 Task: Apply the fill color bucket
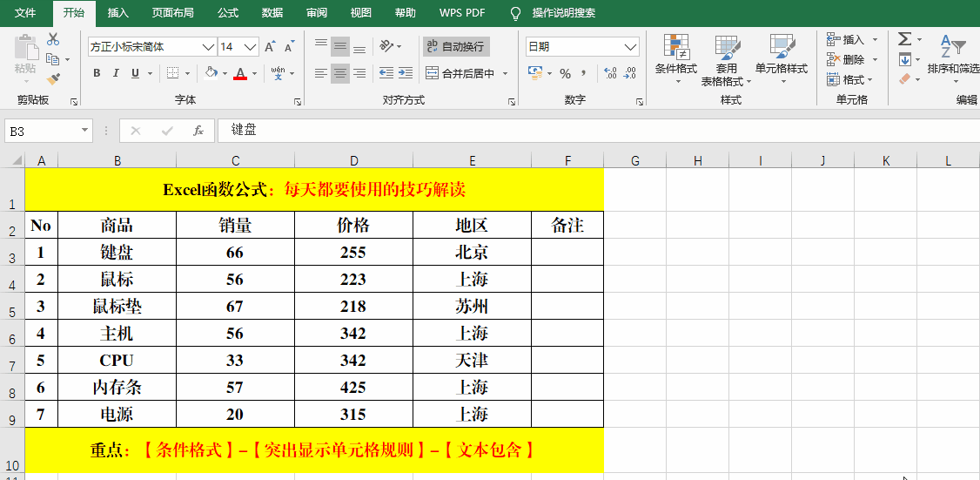(x=211, y=73)
